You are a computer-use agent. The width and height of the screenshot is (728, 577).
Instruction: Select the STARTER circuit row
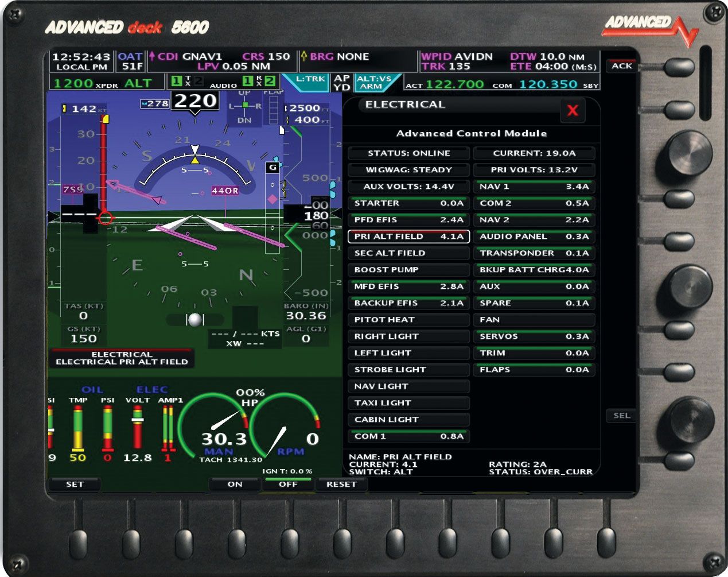coord(408,203)
